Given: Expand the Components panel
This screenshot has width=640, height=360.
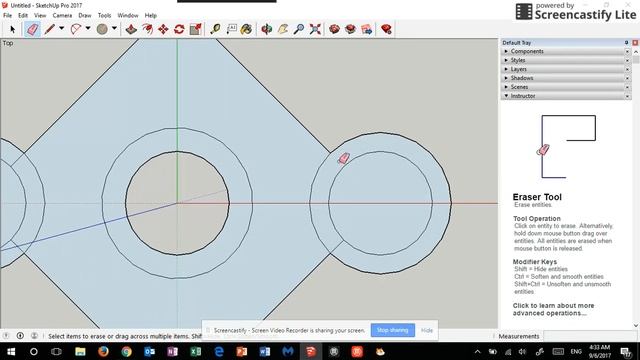Looking at the screenshot, I should pyautogui.click(x=506, y=51).
